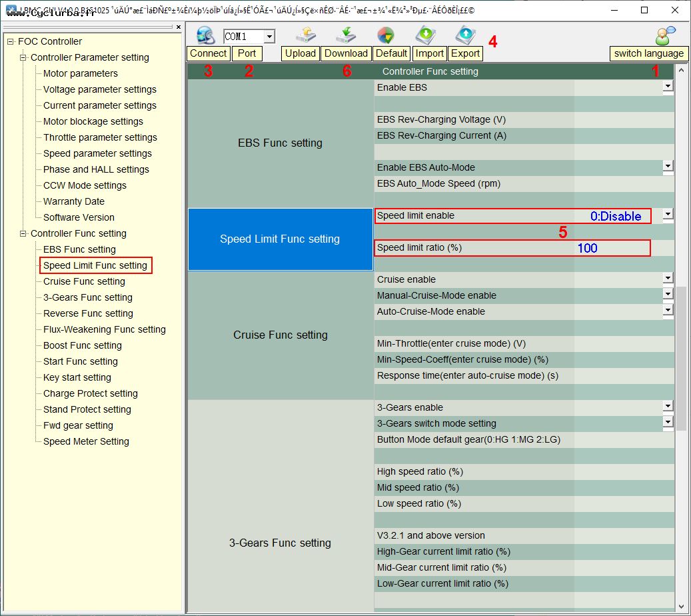Click the Upload icon in toolbar
691x616 pixels.
[x=305, y=35]
